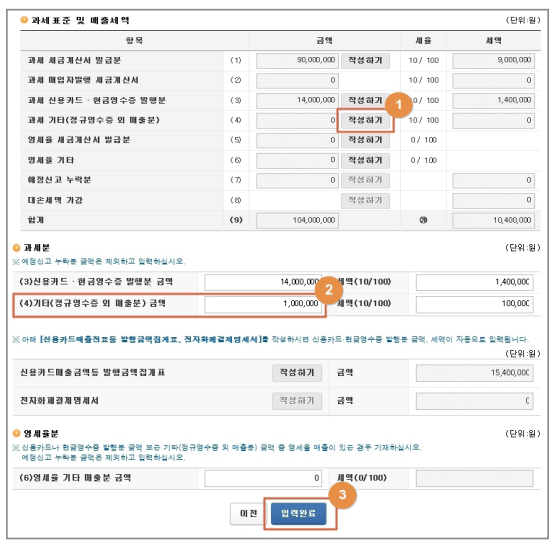Click the 항목 column header

tap(135, 41)
